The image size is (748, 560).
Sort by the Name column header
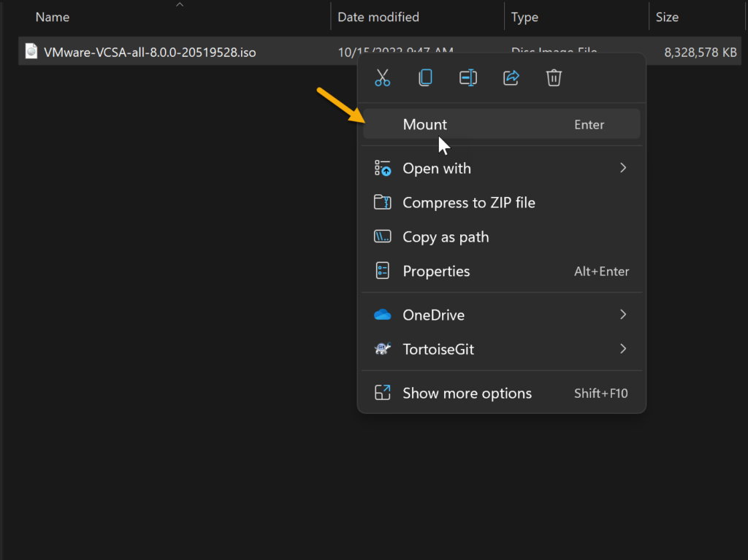pos(53,17)
